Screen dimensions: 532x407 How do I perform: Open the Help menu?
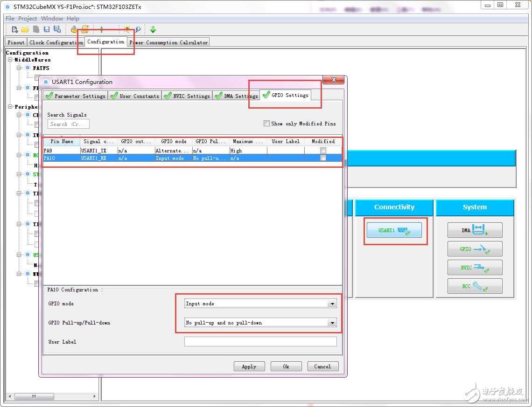coord(73,18)
